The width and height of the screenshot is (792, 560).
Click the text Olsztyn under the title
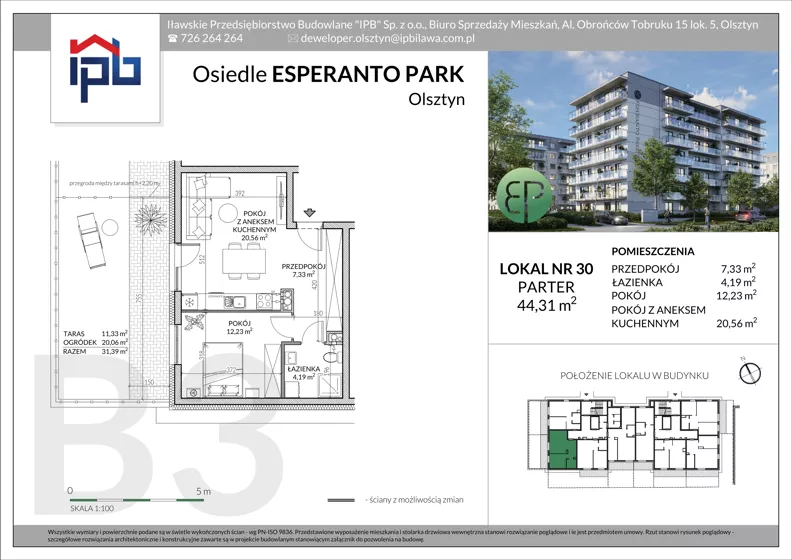436,99
